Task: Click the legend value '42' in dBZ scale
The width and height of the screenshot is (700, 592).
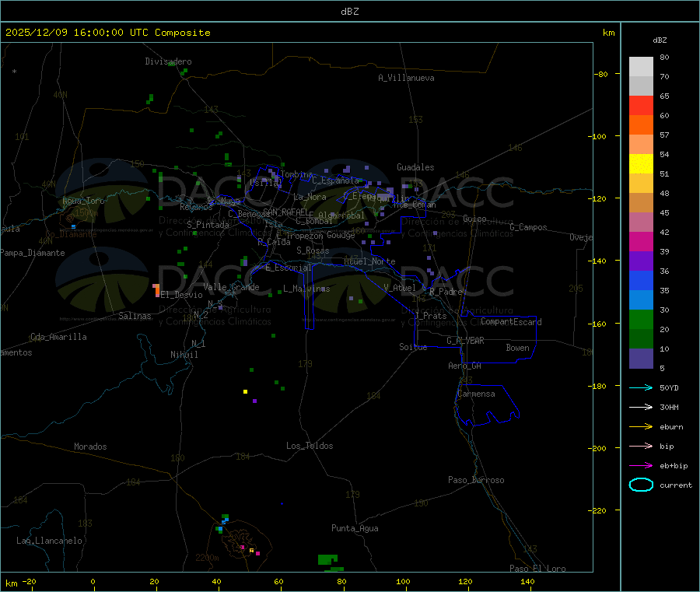Action: coord(664,232)
